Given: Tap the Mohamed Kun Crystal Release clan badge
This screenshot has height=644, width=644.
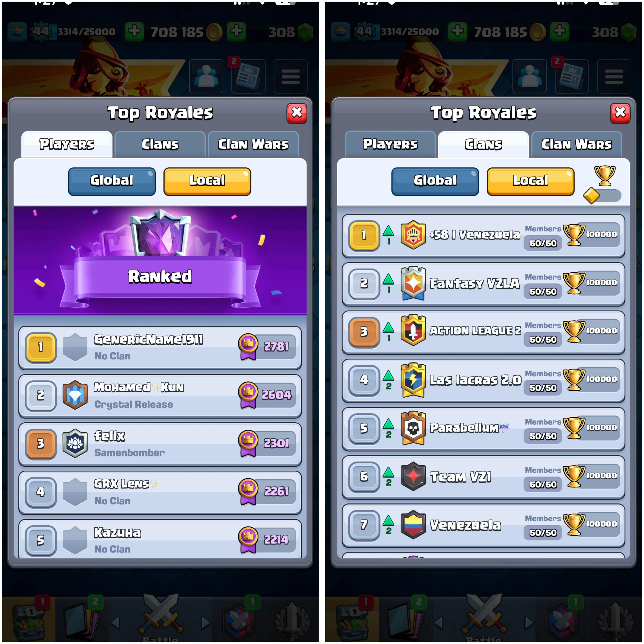Looking at the screenshot, I should coord(75,395).
